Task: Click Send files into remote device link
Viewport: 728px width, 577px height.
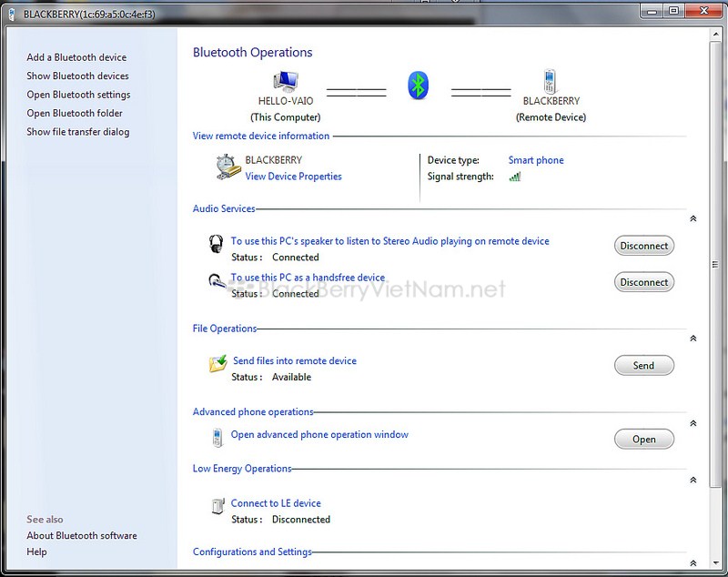Action: click(295, 360)
